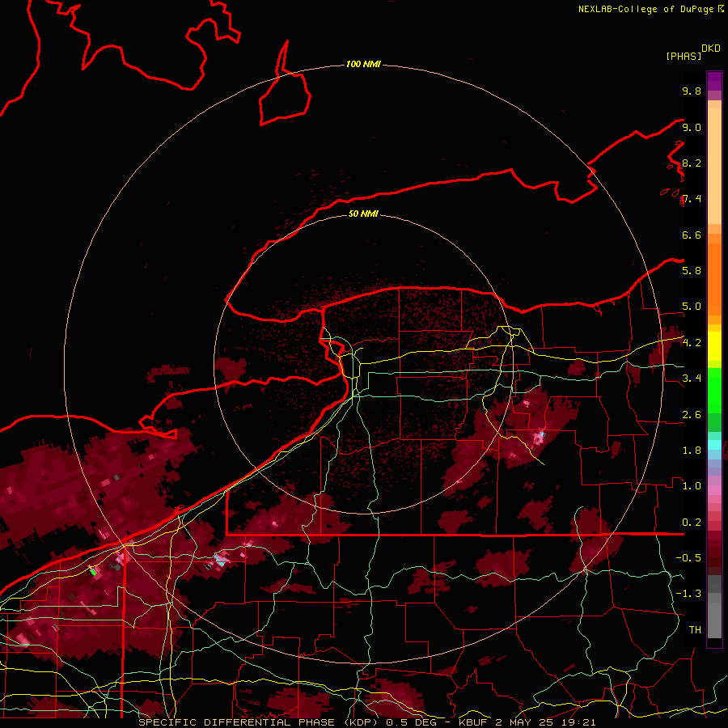Screen dimensions: 728x728
Task: Click the 1.8 scale value
Action: click(x=692, y=451)
